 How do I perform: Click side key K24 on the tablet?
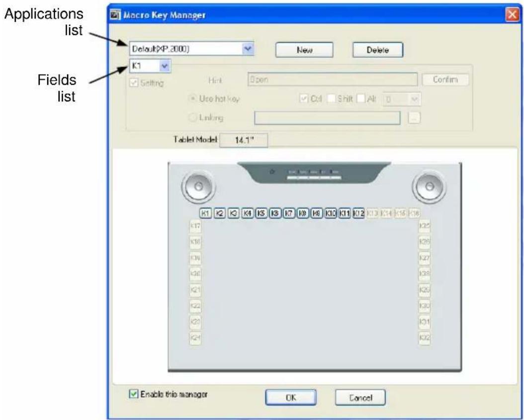click(195, 338)
